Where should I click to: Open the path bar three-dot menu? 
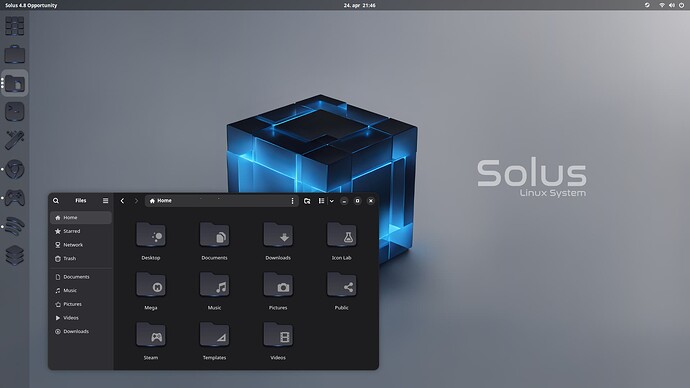[293, 201]
